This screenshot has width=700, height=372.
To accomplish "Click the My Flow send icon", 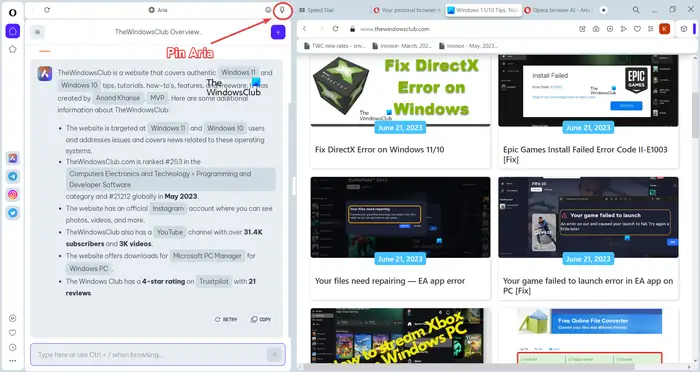I will coord(624,29).
